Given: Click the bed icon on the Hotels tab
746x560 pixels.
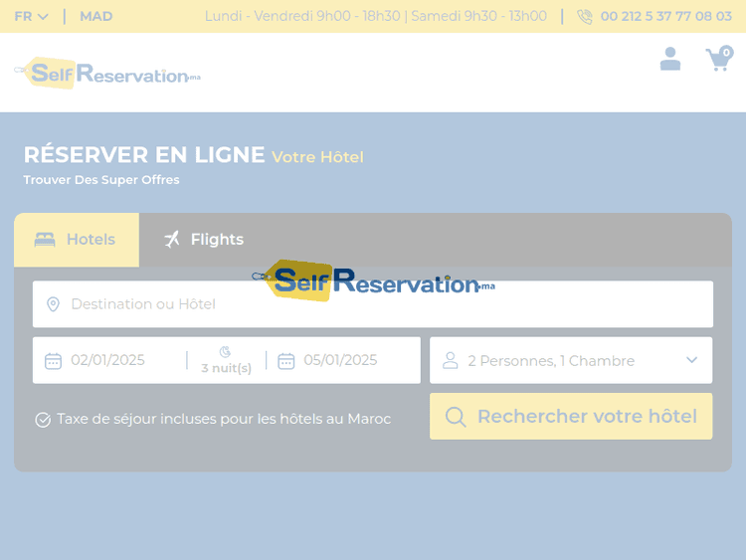Looking at the screenshot, I should pos(45,240).
